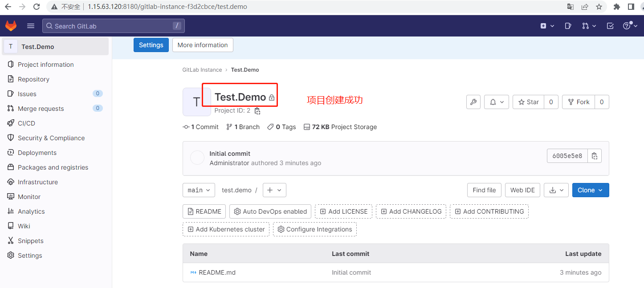Click inside the Search GitLab field
Image resolution: width=644 pixels, height=288 pixels.
114,26
